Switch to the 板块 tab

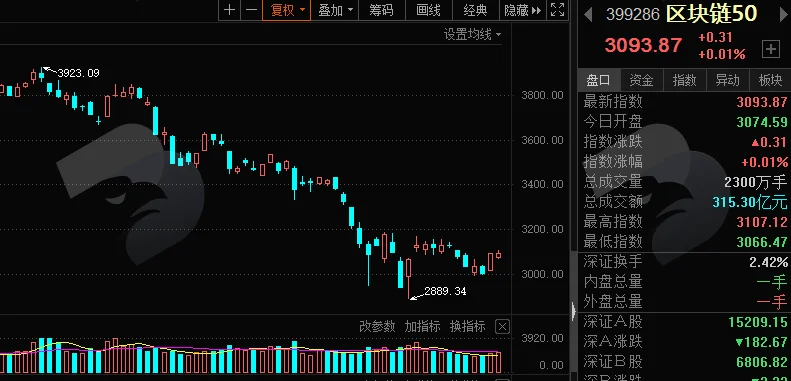pyautogui.click(x=770, y=80)
